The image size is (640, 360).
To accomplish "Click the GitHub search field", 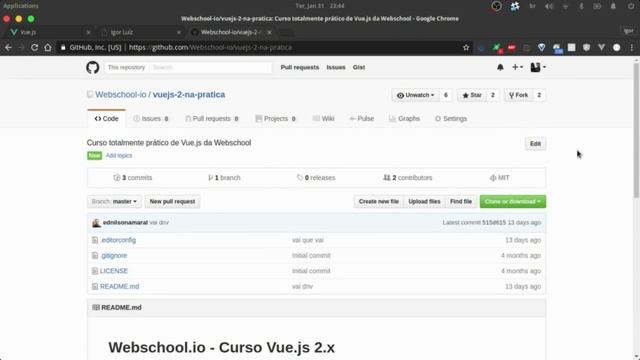I will click(x=210, y=67).
